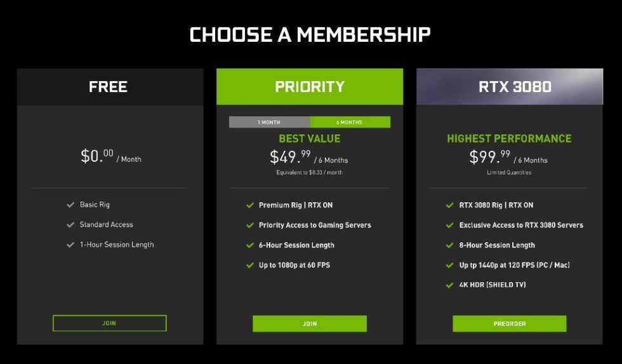Click the check next to RTX 3080 Rig
Viewport: 622px width, 364px height.
coord(450,205)
